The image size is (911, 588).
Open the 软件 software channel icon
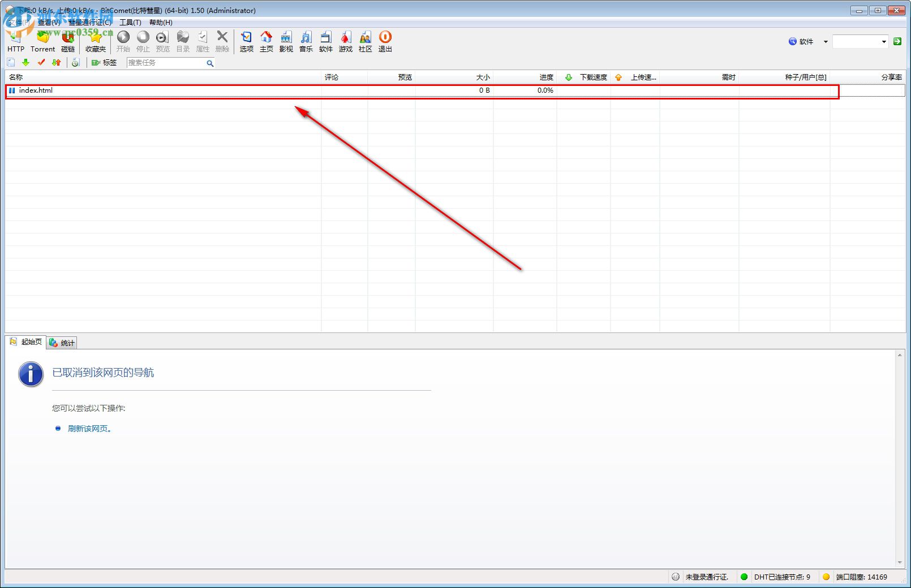pos(326,41)
